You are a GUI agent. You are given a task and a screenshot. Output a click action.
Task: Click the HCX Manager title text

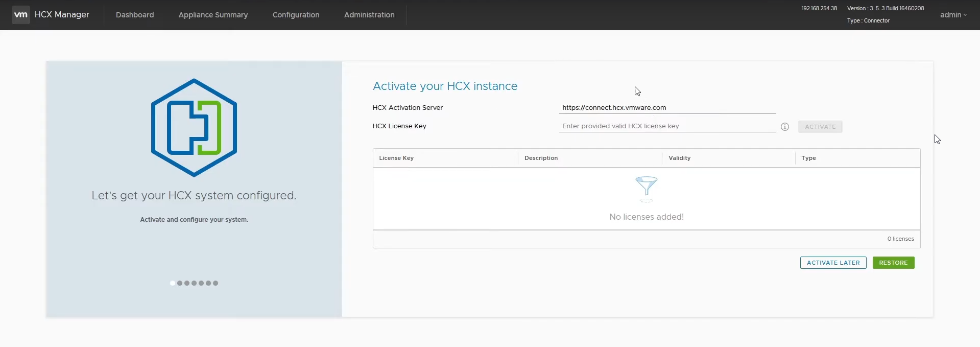tap(62, 15)
